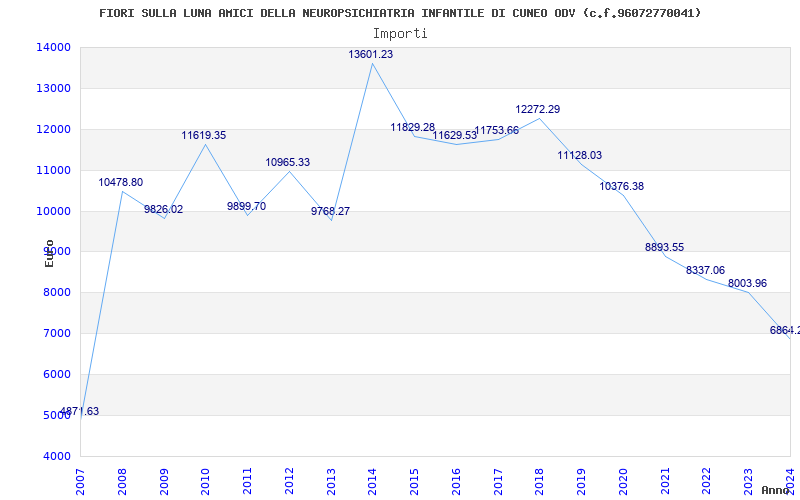Click the 2021 year axis label
The width and height of the screenshot is (800, 500).
[x=665, y=481]
